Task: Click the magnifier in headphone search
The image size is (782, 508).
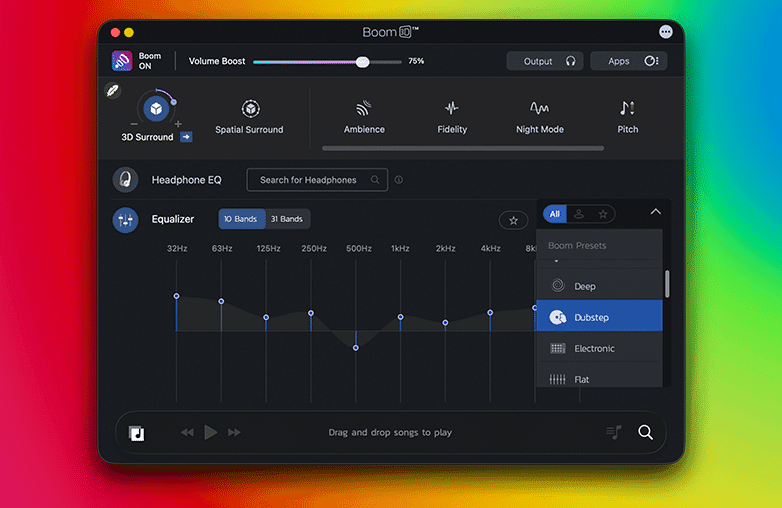Action: tap(375, 180)
